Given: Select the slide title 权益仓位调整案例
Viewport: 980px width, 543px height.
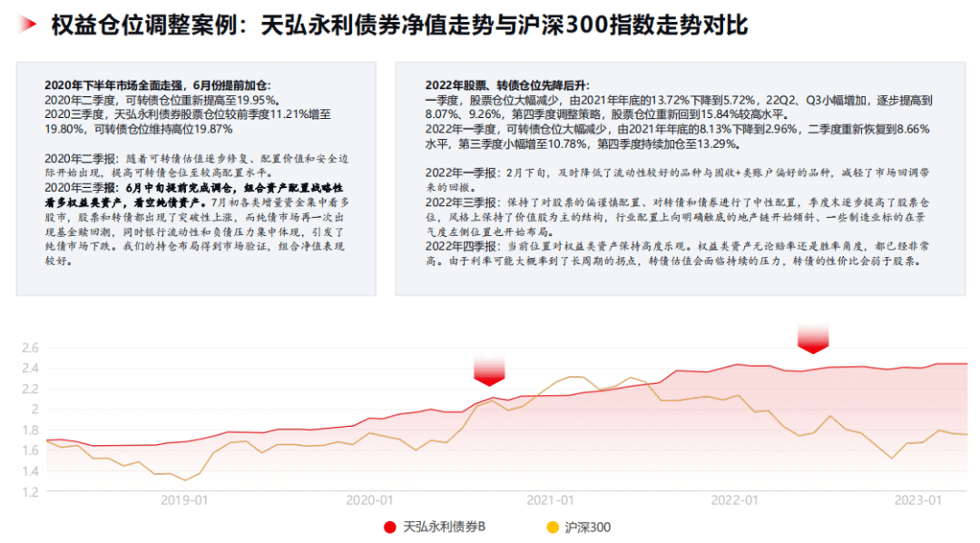Looking at the screenshot, I should pos(399,25).
